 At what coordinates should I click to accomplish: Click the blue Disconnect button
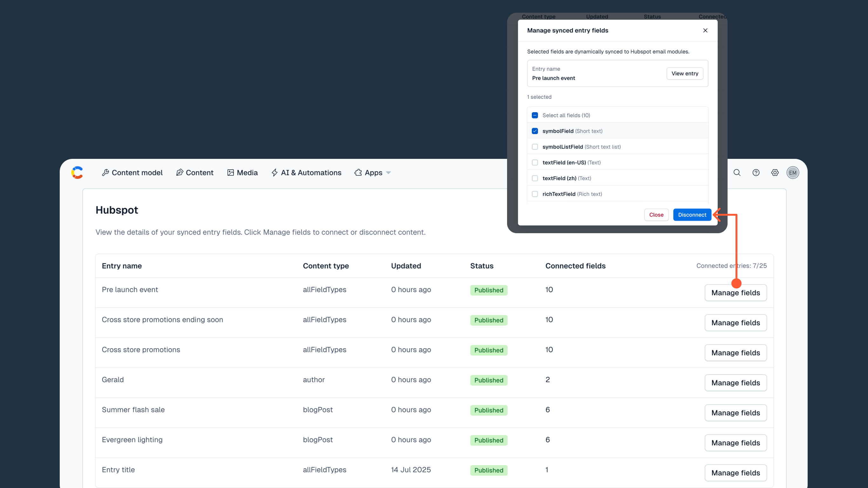692,215
